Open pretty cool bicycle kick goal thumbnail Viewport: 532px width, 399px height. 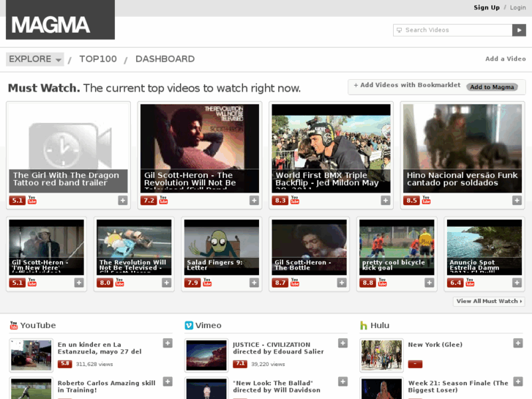pyautogui.click(x=397, y=247)
